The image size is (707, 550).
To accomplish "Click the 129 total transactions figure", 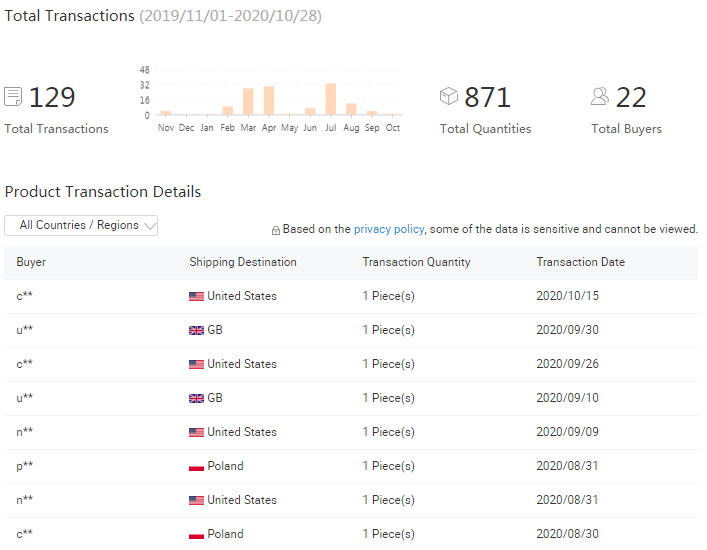I will [x=52, y=97].
